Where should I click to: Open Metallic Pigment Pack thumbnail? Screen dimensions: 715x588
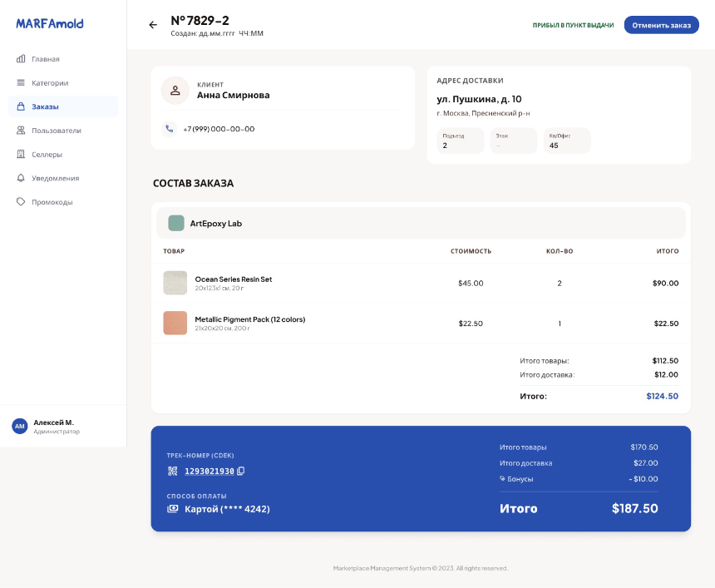pyautogui.click(x=175, y=323)
